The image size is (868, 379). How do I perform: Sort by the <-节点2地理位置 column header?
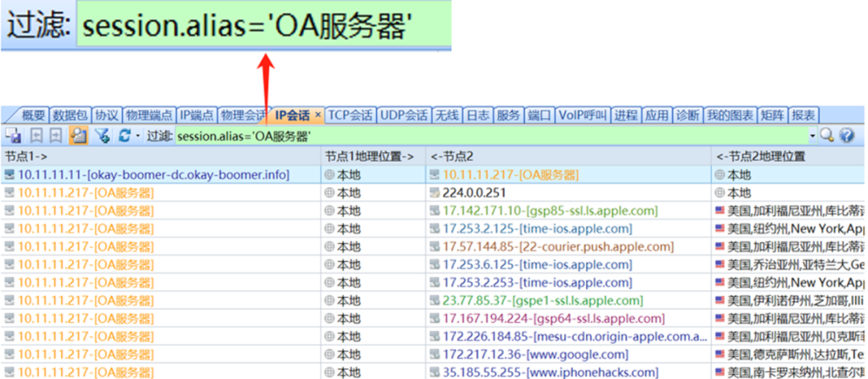pos(789,157)
